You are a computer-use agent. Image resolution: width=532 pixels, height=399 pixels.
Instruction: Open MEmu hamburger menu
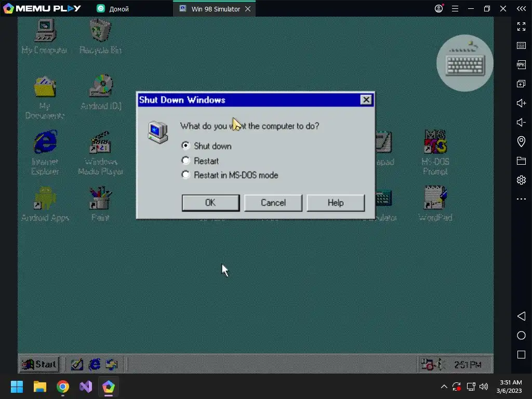click(455, 9)
